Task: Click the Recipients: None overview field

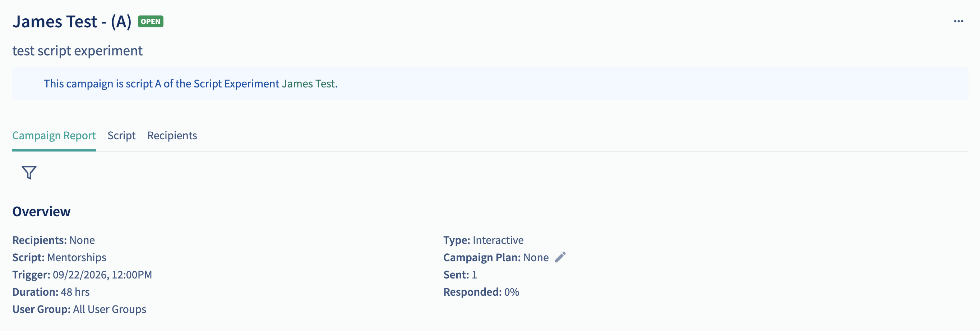Action: pyautogui.click(x=54, y=240)
